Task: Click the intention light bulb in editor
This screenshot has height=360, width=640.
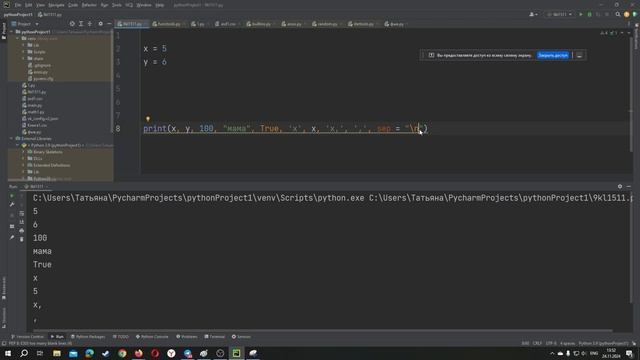Action: pos(148,119)
